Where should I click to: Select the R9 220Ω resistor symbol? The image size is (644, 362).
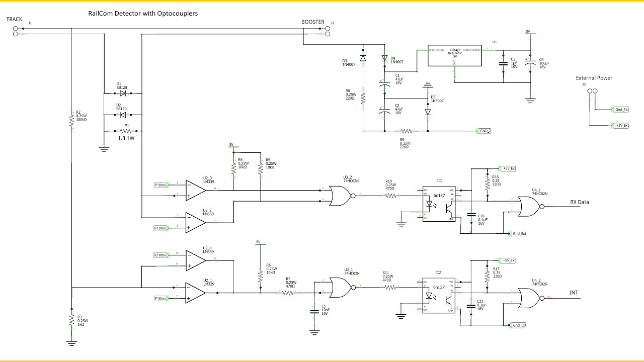(x=406, y=131)
